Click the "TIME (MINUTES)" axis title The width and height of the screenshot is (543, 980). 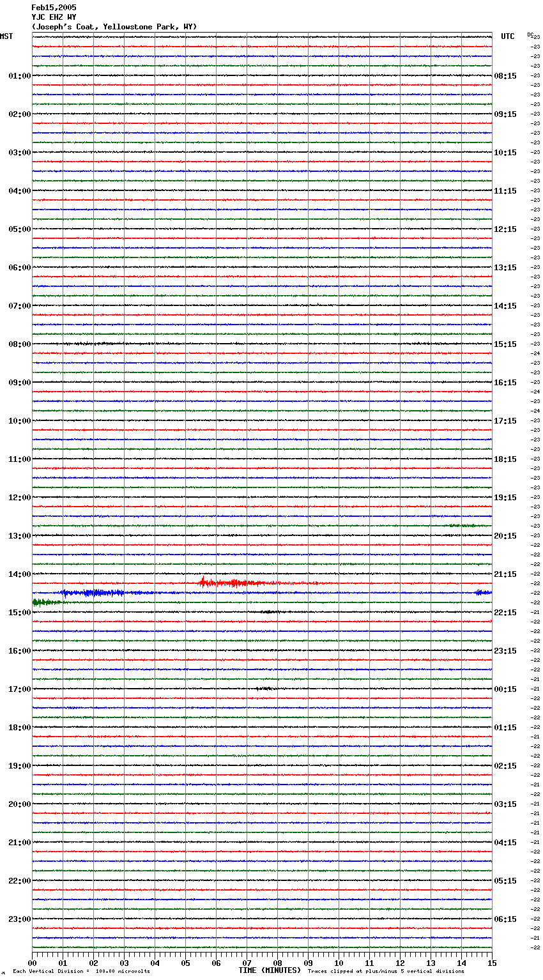pos(270,970)
